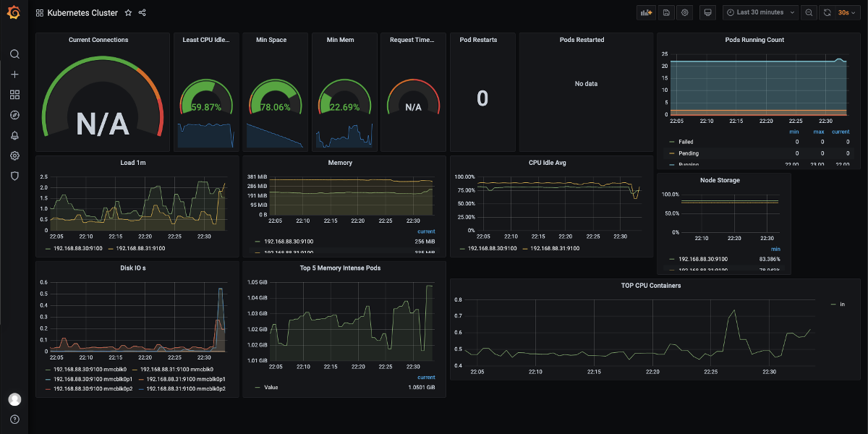Click the Save dashboard button
This screenshot has height=434, width=868.
[x=665, y=12]
